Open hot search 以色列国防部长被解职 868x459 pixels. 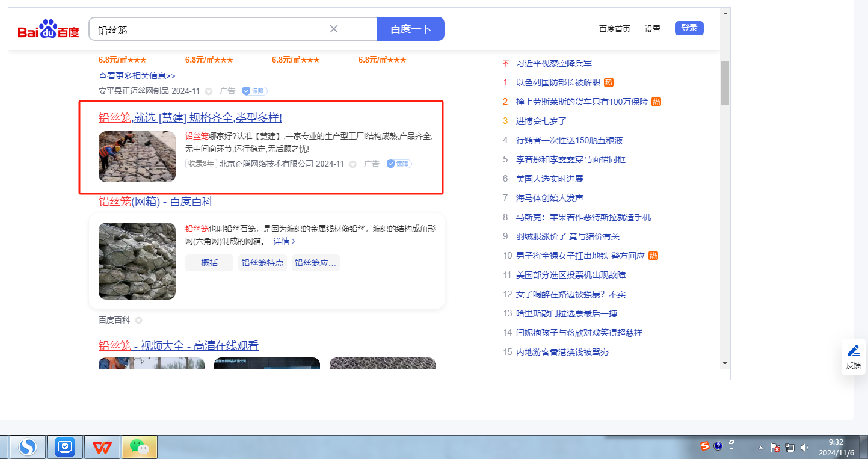[x=558, y=82]
